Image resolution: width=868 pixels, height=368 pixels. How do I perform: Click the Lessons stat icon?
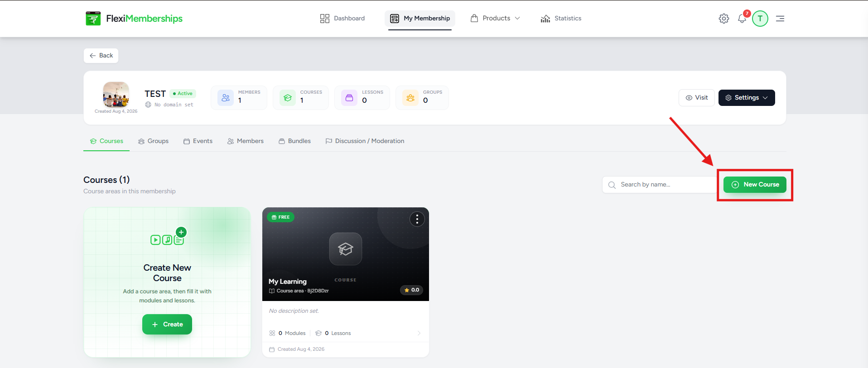(x=349, y=98)
